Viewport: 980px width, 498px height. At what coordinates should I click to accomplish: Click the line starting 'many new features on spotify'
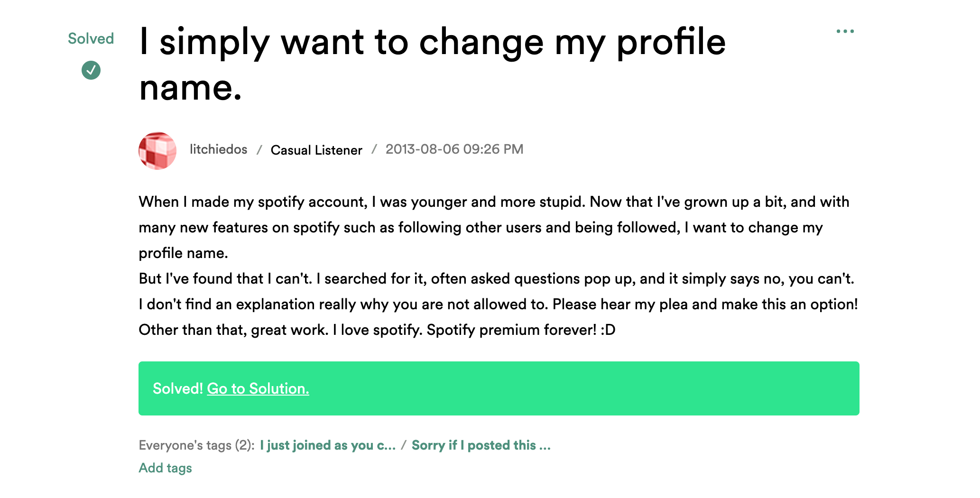(481, 228)
